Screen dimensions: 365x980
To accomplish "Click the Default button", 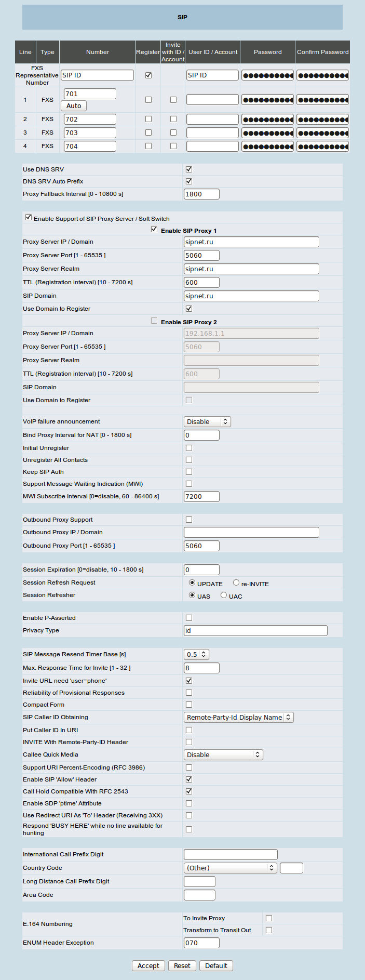I will [216, 965].
